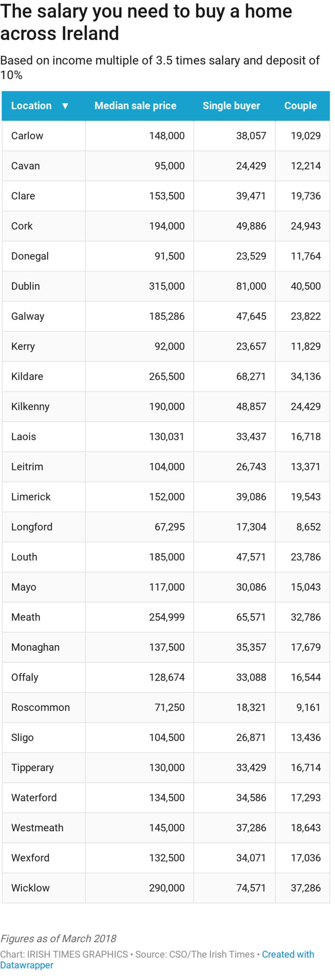The image size is (335, 980).
Task: Sort table by Median sale price
Action: 135,106
